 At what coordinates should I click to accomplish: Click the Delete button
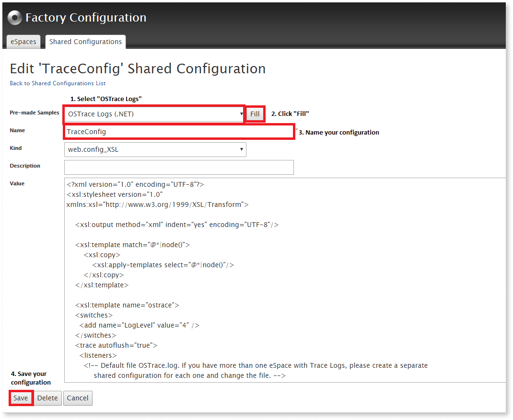[x=47, y=398]
